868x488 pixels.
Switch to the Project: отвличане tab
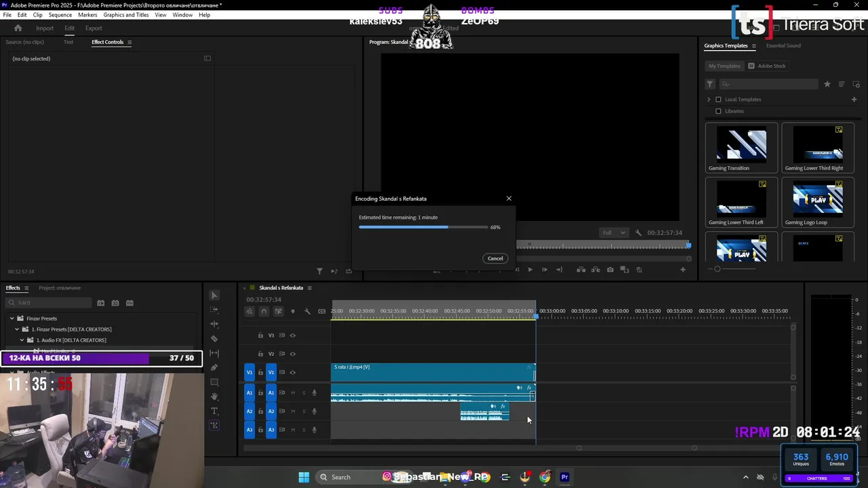tap(60, 288)
